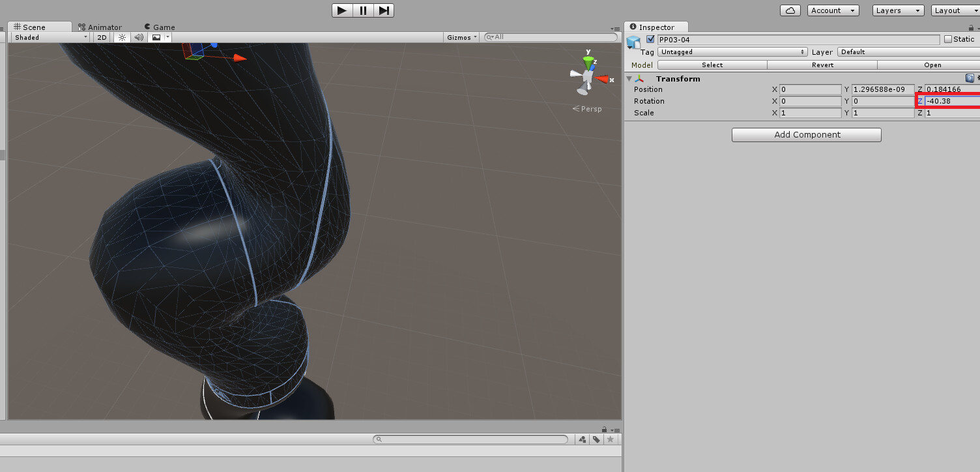980x472 pixels.
Task: Click the label tag filter icon
Action: pyautogui.click(x=596, y=439)
